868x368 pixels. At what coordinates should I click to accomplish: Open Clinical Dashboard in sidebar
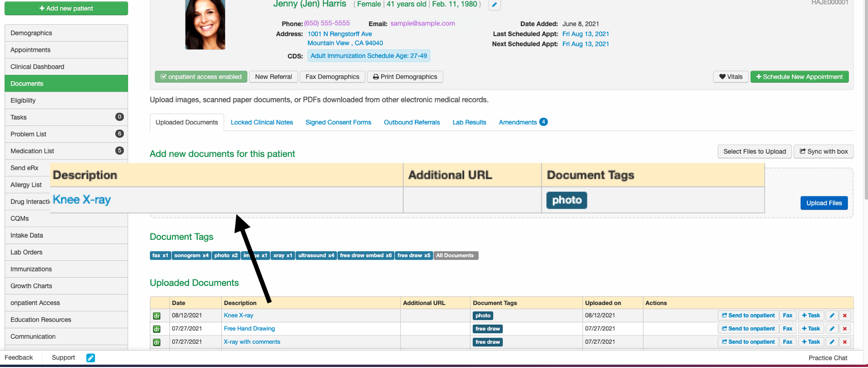[66, 67]
